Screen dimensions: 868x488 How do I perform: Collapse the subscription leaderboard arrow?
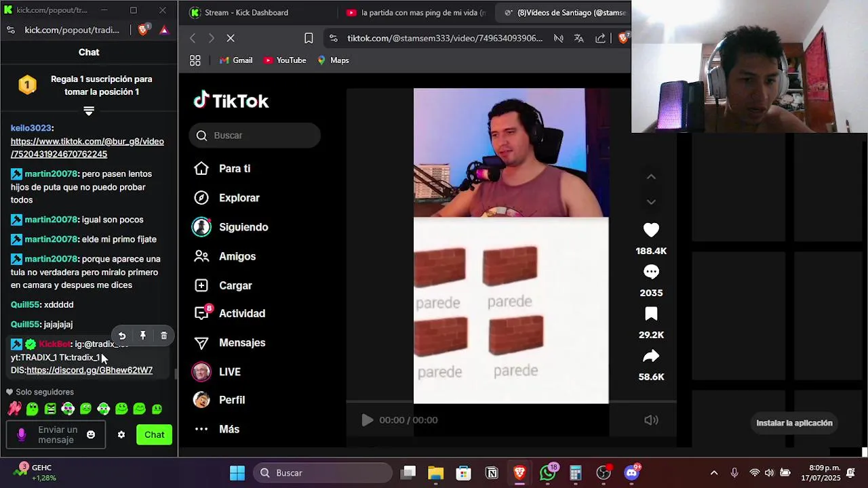pyautogui.click(x=89, y=110)
